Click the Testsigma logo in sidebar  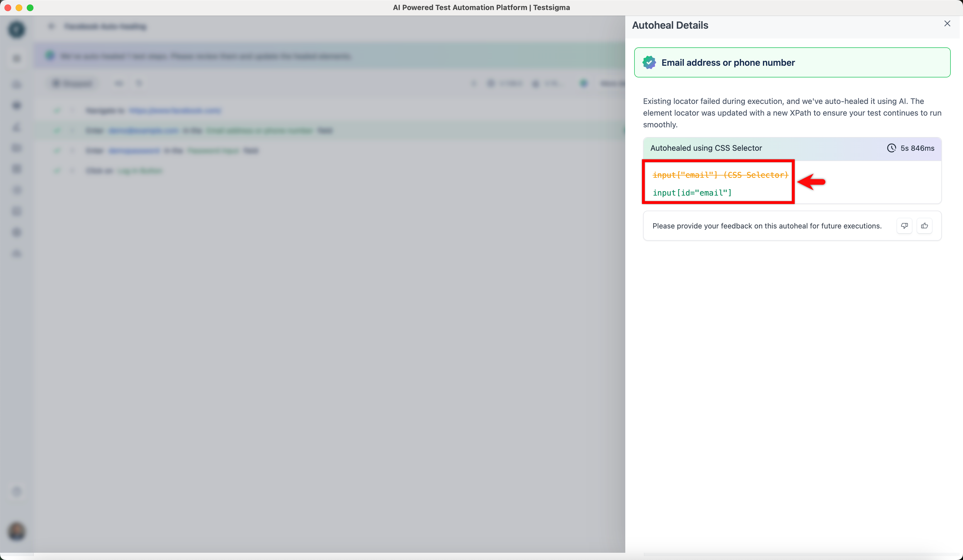[16, 30]
